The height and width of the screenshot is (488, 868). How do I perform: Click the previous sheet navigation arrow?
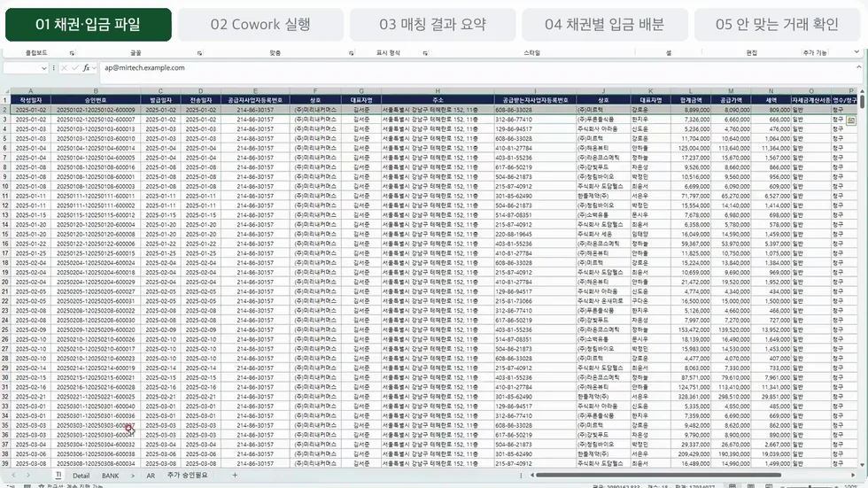coord(13,476)
